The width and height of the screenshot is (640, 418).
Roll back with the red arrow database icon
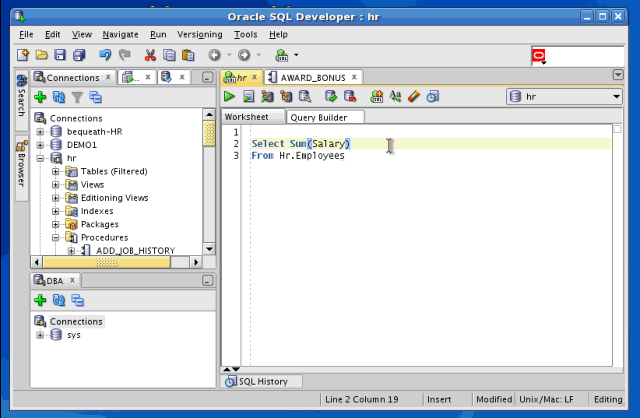coord(350,97)
